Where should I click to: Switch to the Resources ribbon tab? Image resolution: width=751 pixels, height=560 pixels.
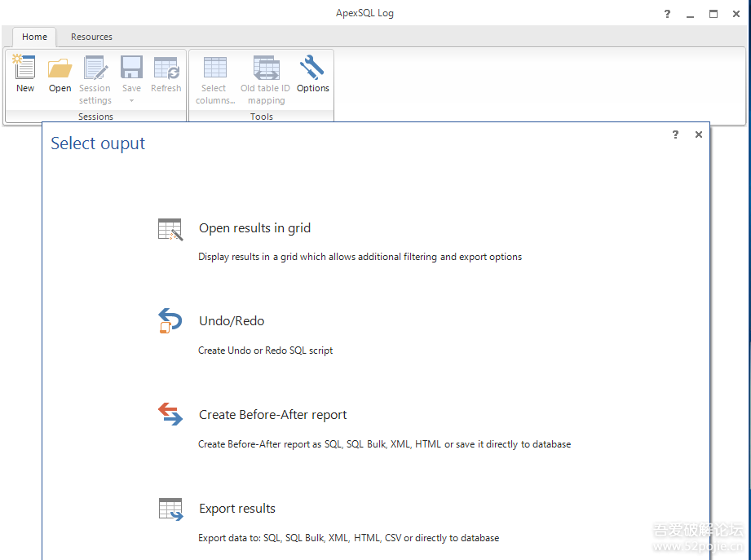(91, 37)
